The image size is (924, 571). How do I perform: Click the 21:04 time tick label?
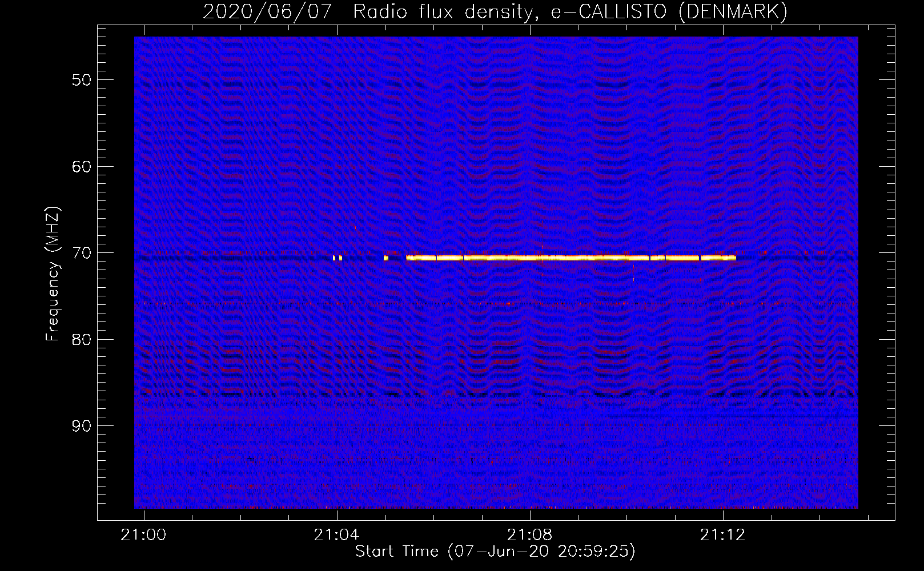point(336,535)
